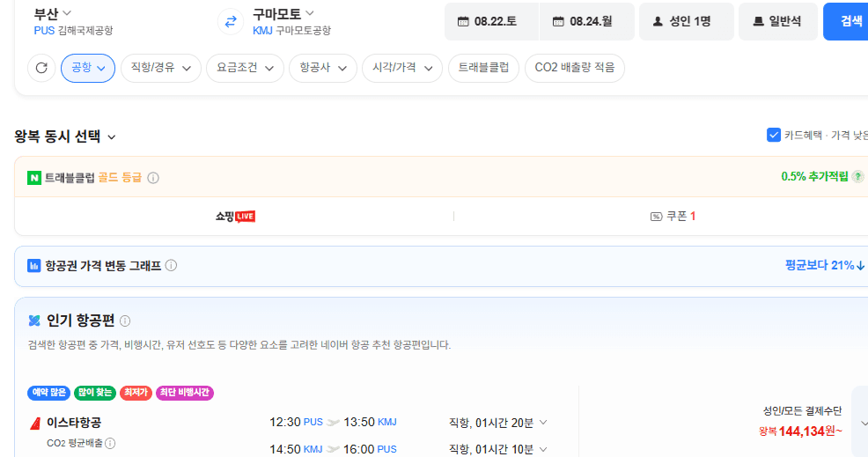Click the passenger person icon
The image size is (868, 457).
[658, 22]
